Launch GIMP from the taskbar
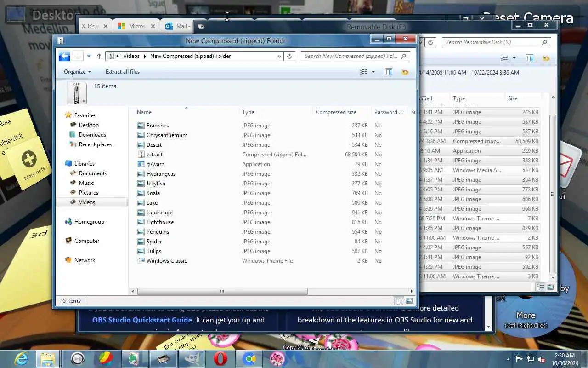Viewport: 588px width, 368px height. tap(192, 359)
